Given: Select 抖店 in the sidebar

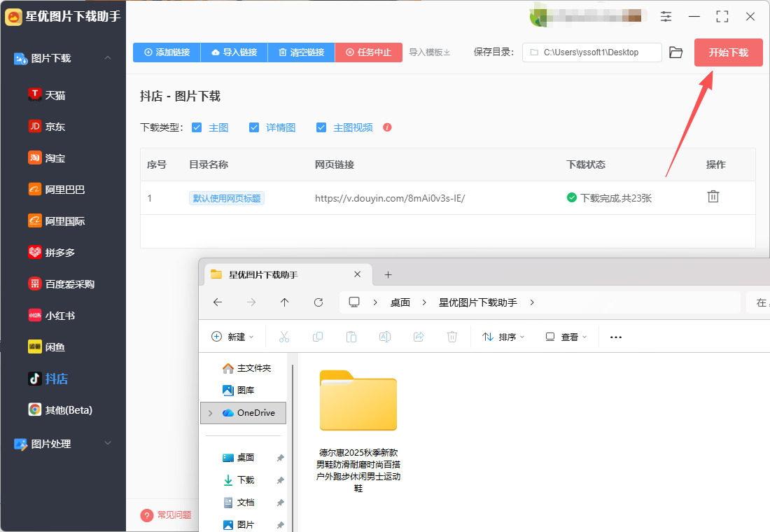Looking at the screenshot, I should click(48, 379).
